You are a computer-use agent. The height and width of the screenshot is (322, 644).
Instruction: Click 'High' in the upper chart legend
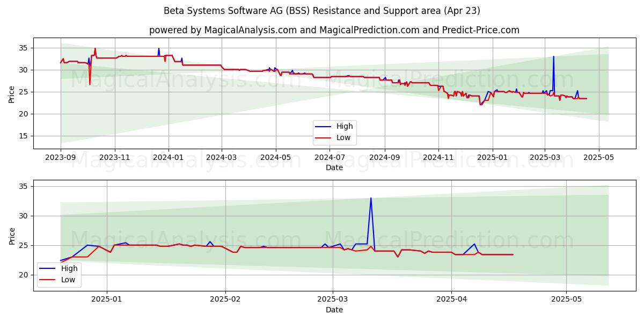(345, 126)
